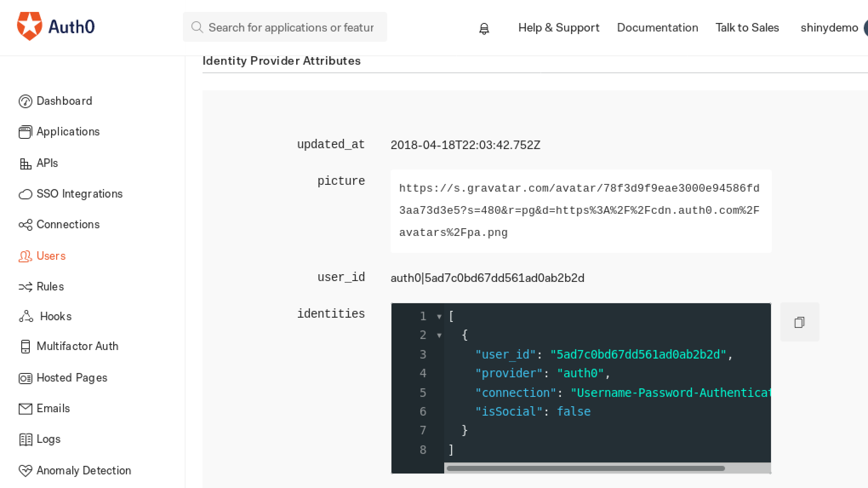Click the SSO Integrations icon in sidebar
The image size is (868, 488).
(x=24, y=194)
